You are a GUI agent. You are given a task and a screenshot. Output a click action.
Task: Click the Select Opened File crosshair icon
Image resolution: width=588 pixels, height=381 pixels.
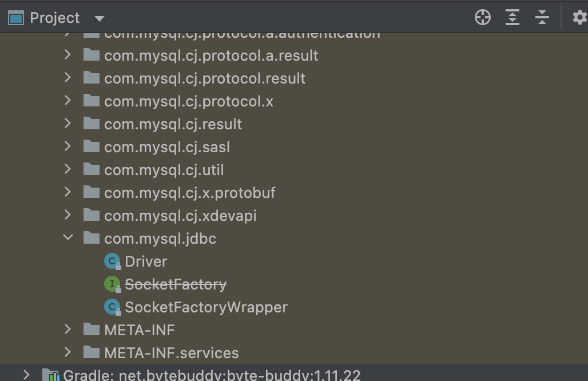click(x=482, y=17)
